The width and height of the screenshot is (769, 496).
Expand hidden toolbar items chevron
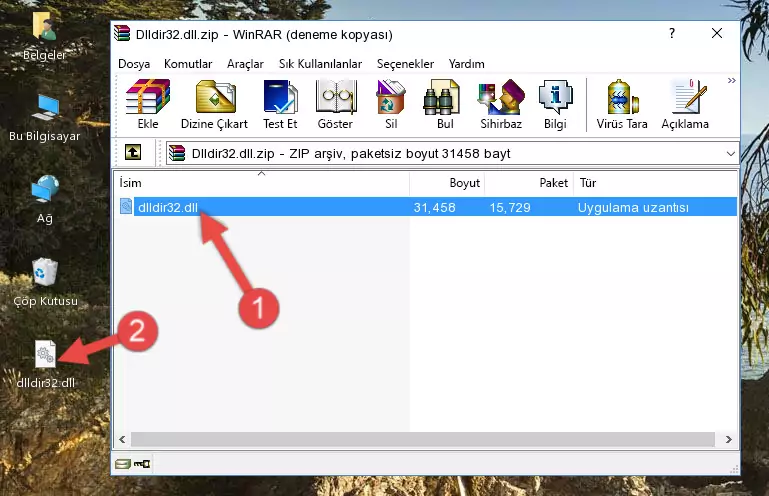[731, 80]
